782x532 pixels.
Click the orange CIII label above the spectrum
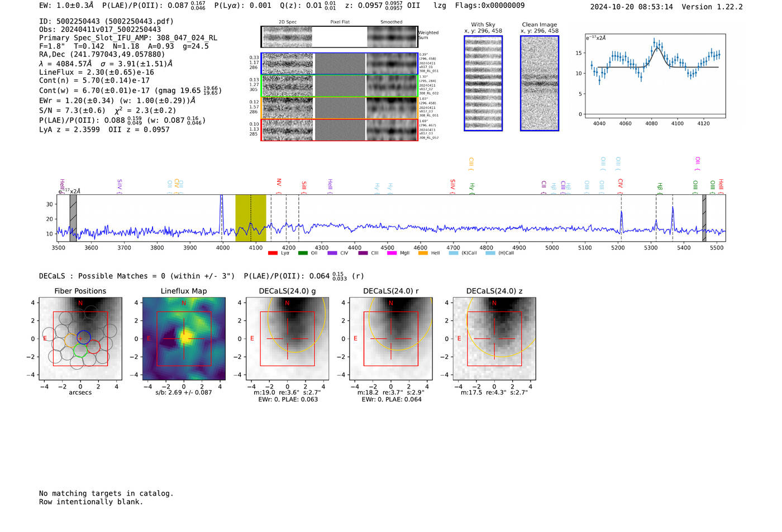coord(471,163)
